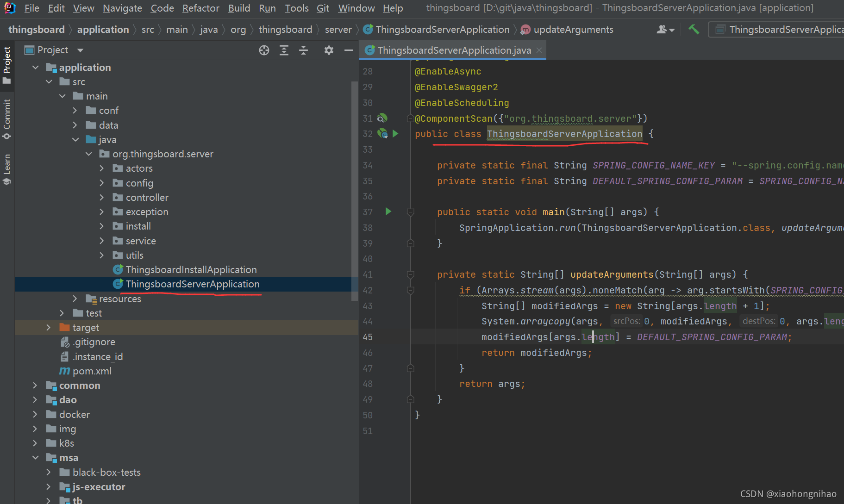
Task: Select the js-executor module
Action: click(x=92, y=487)
